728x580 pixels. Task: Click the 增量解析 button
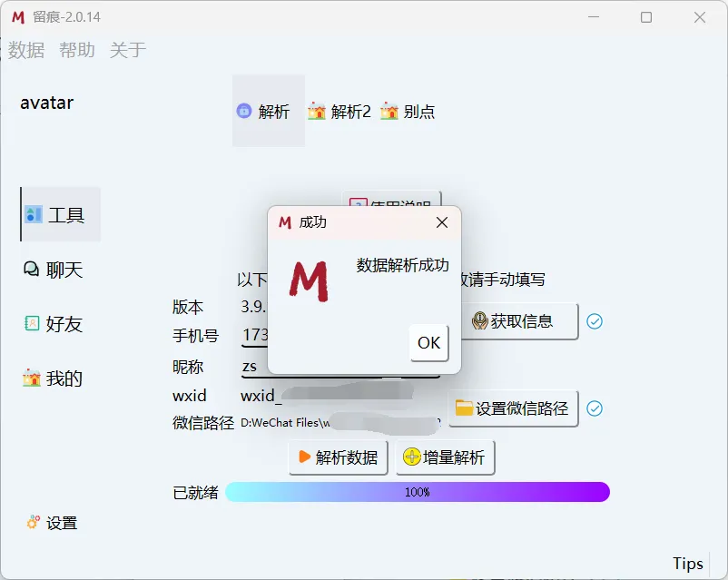[446, 457]
